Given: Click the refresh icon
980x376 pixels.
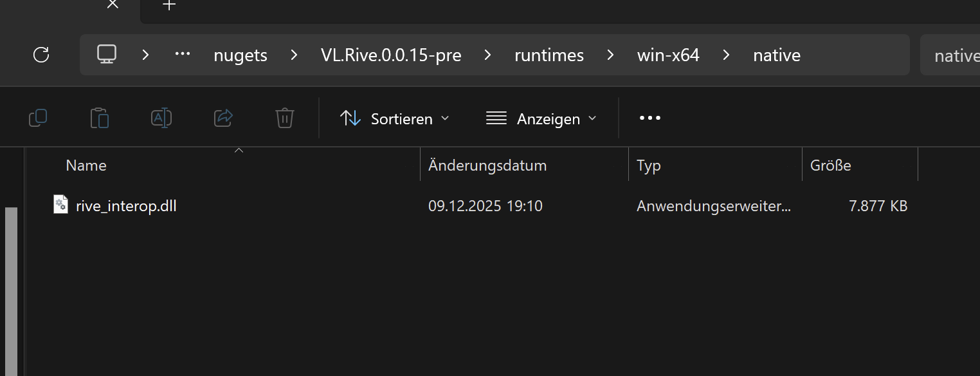Looking at the screenshot, I should 41,55.
